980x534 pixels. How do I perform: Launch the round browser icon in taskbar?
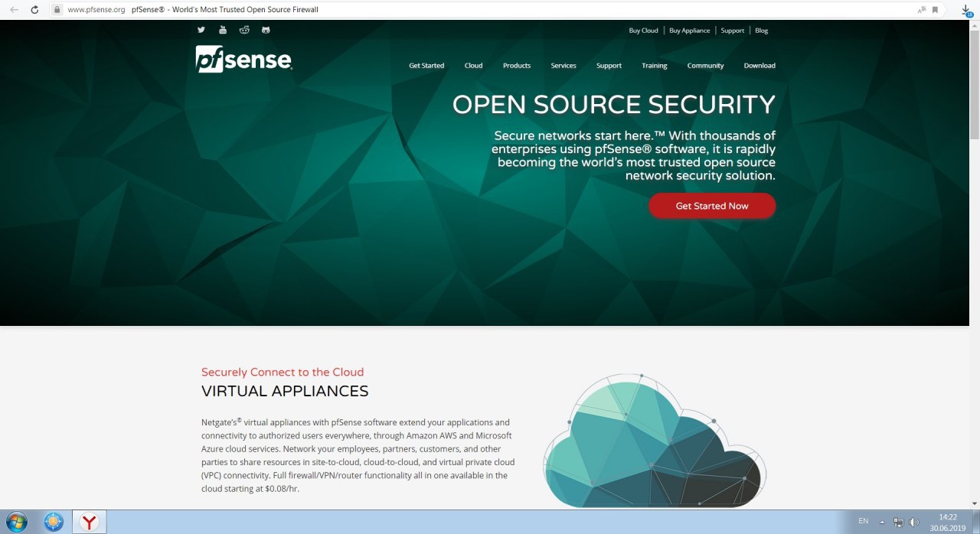point(53,522)
